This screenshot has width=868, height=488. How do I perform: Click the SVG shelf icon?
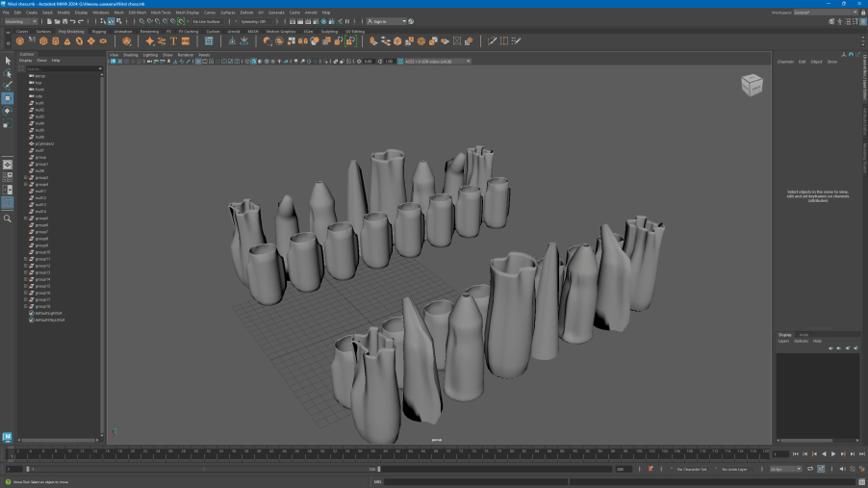(186, 41)
